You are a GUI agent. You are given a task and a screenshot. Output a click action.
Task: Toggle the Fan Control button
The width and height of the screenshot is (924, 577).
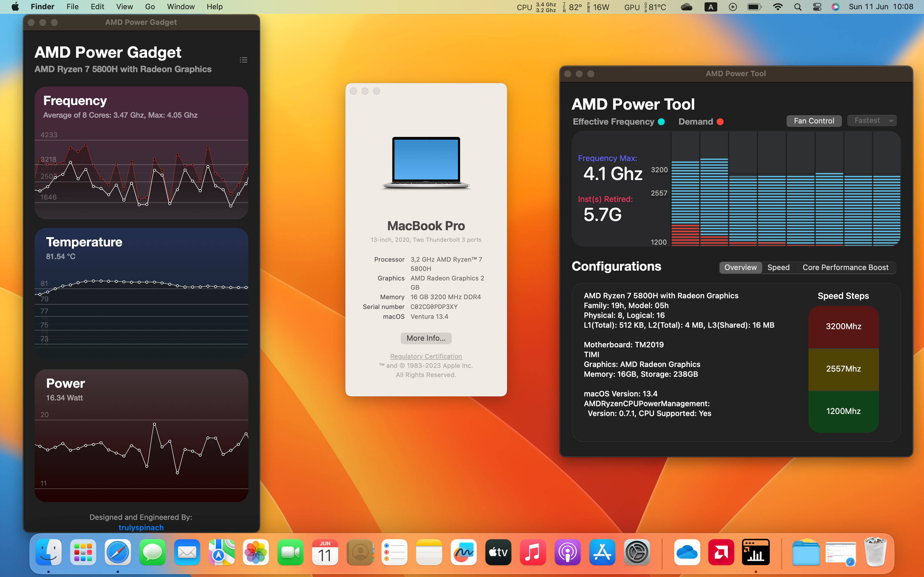click(x=814, y=121)
